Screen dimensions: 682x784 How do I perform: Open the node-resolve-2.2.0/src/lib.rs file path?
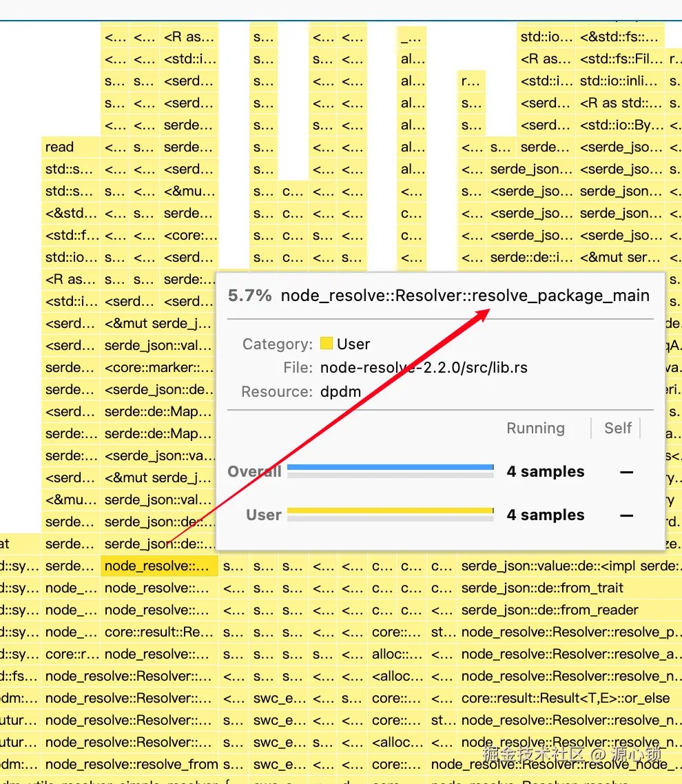424,367
